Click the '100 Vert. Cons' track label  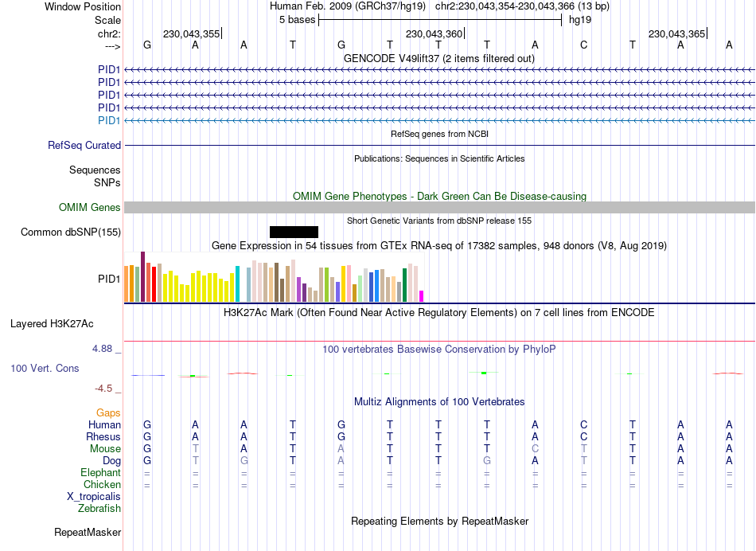(45, 368)
